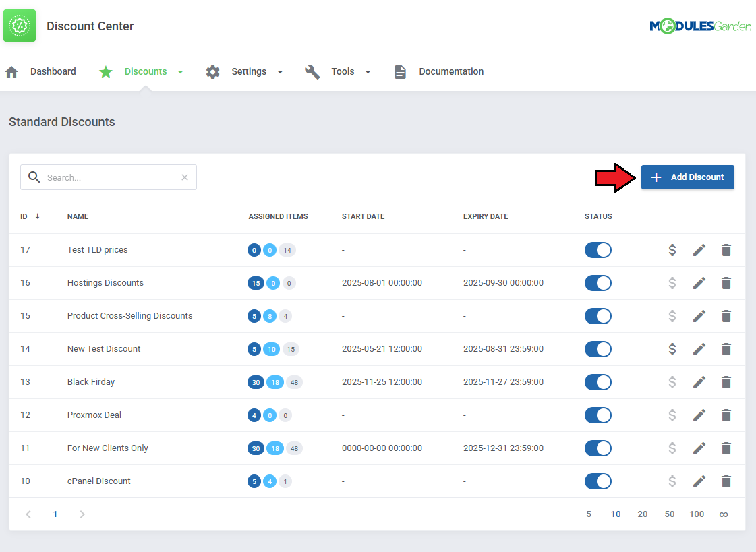Delete the New Test Discount
The image size is (756, 552).
pyautogui.click(x=726, y=348)
